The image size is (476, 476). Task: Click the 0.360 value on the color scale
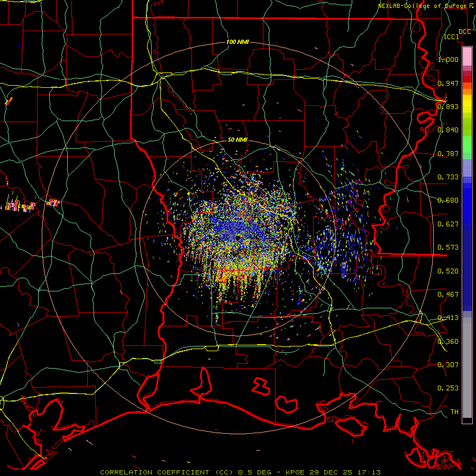[448, 341]
